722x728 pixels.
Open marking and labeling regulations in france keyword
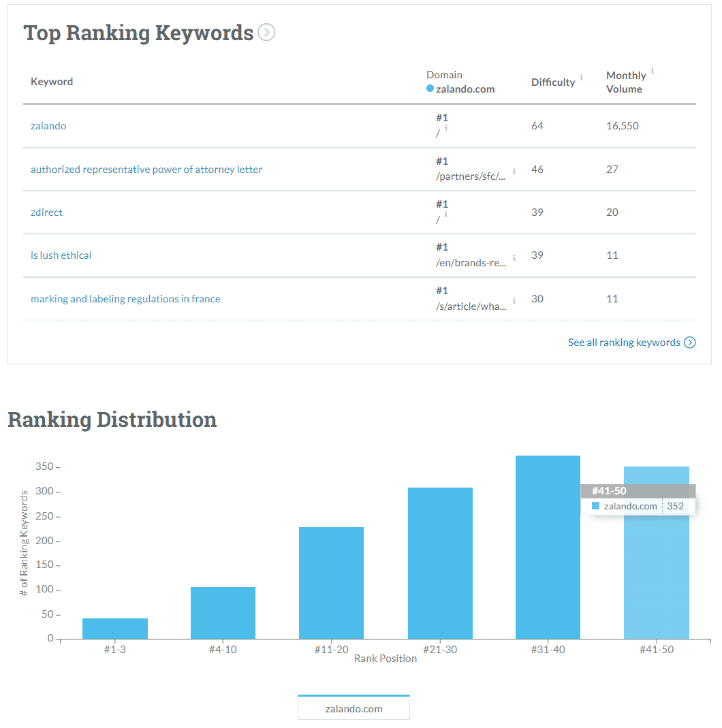point(125,299)
